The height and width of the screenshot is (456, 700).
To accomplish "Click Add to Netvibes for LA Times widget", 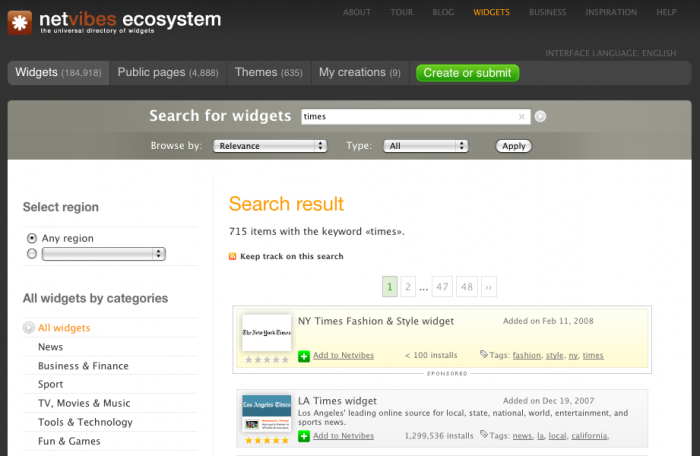I will coord(343,436).
